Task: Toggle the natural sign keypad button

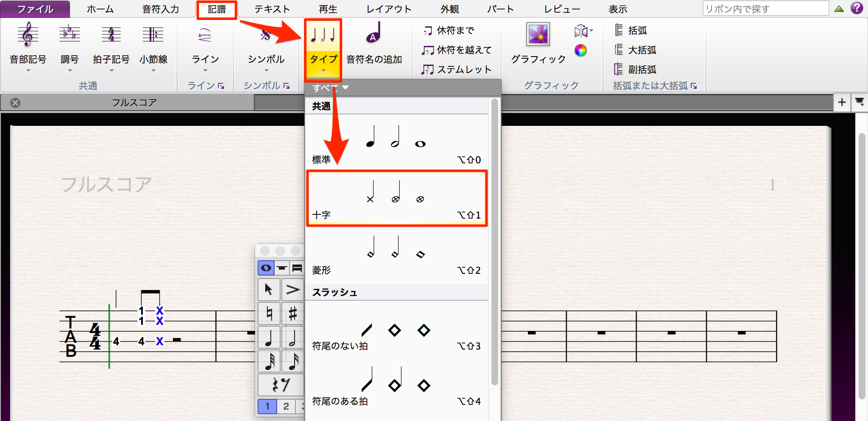Action: pyautogui.click(x=269, y=313)
